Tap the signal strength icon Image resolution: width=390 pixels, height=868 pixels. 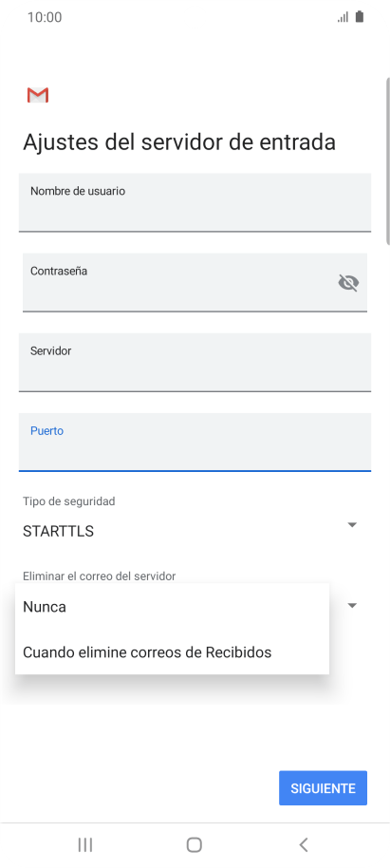(x=343, y=17)
